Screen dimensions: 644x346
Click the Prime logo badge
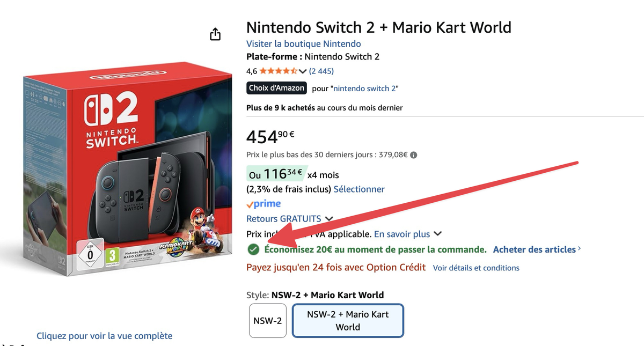coord(263,204)
